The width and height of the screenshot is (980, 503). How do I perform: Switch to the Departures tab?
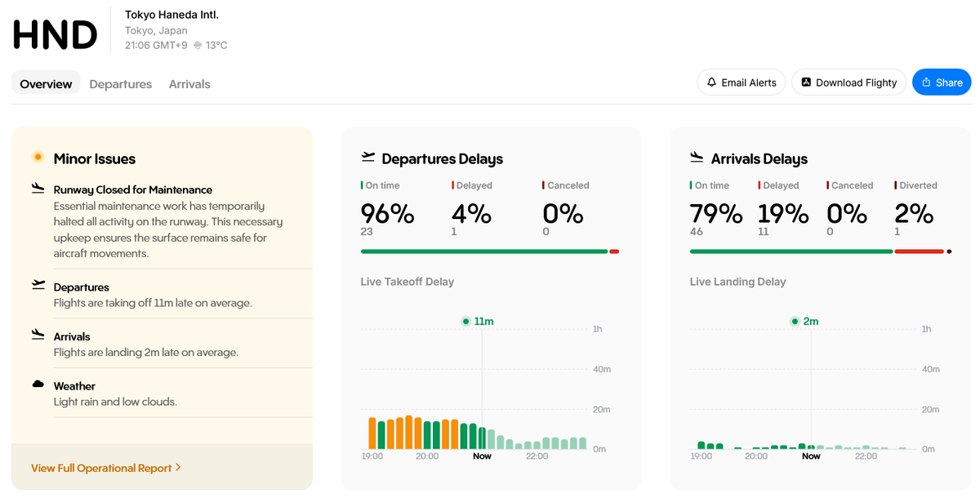click(121, 84)
